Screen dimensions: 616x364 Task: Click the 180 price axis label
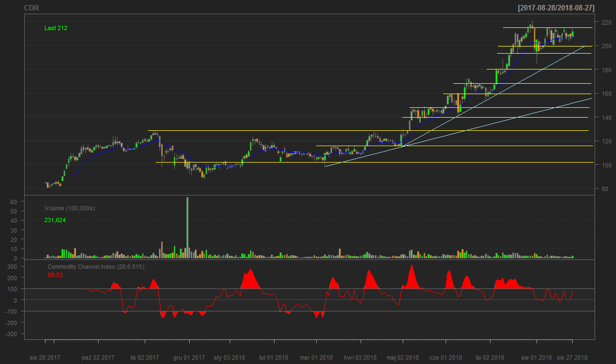click(606, 70)
